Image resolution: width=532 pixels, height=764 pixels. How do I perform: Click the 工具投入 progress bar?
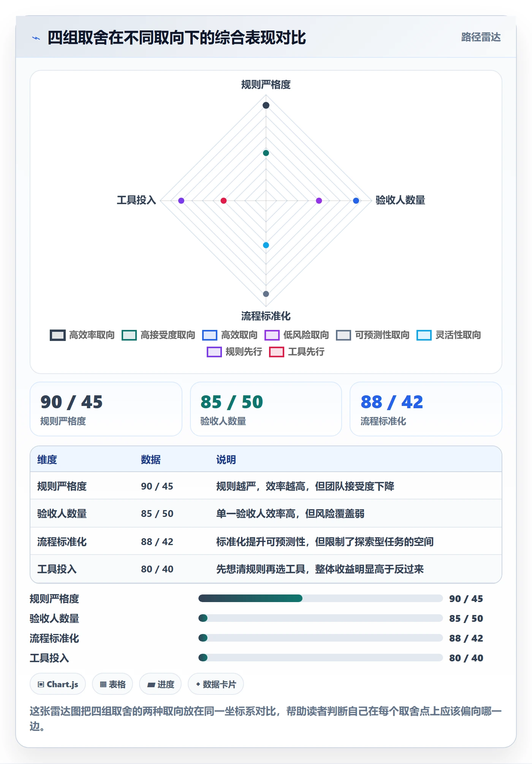point(320,658)
